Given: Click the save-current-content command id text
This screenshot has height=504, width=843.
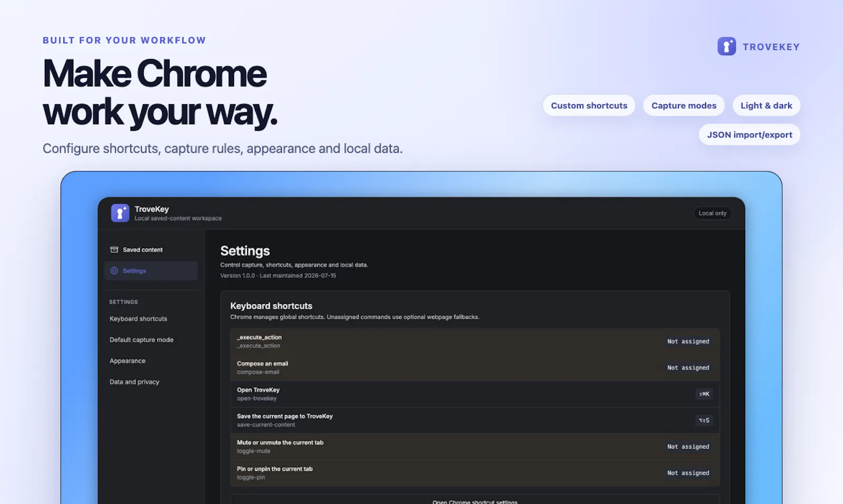Looking at the screenshot, I should (x=266, y=424).
